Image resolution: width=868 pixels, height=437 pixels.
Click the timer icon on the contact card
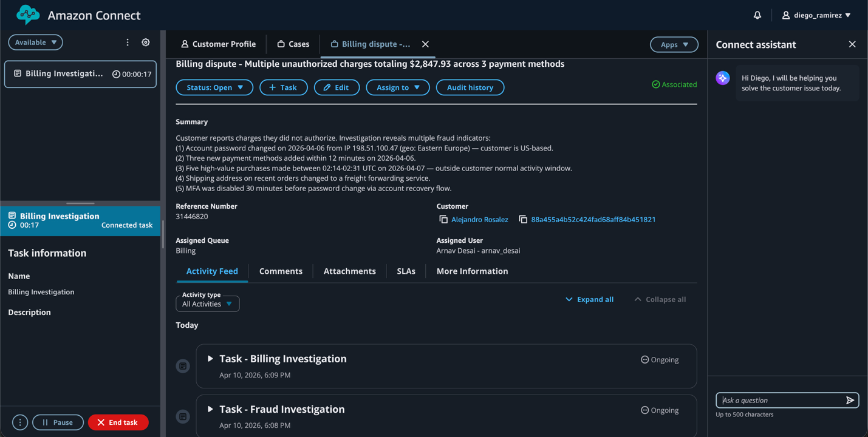pos(116,74)
